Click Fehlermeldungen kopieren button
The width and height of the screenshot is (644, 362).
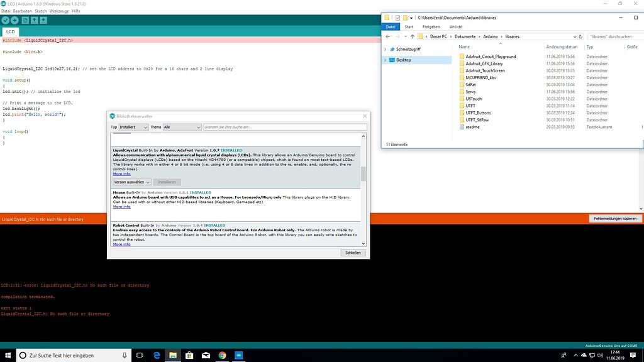tap(615, 219)
